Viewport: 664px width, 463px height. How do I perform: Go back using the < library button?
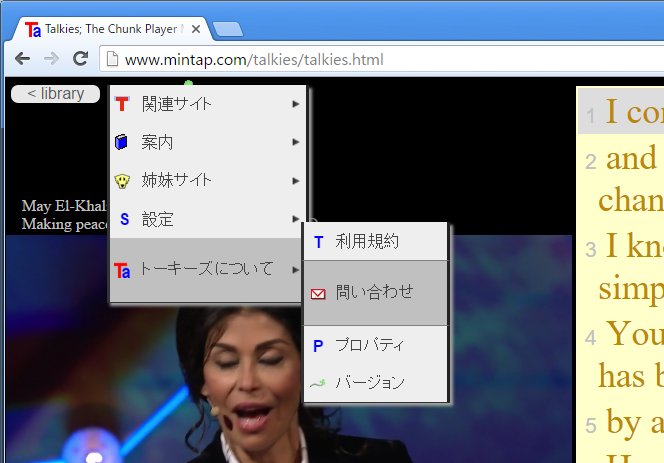(x=55, y=94)
